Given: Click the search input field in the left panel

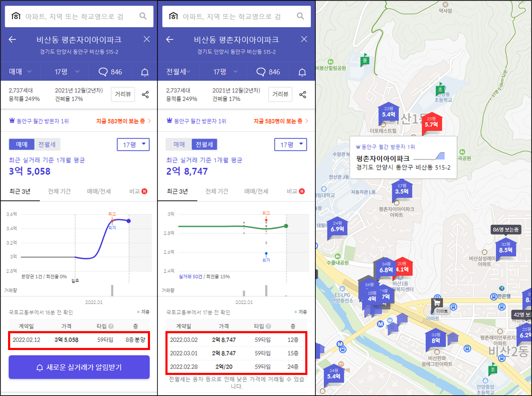Looking at the screenshot, I should [x=79, y=16].
